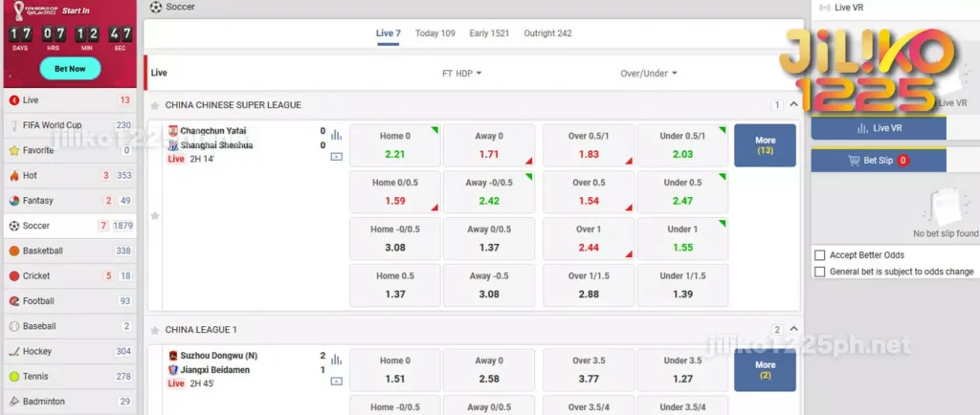Select the FIFA World Cup trophy icon
This screenshot has width=980, height=415.
14,125
